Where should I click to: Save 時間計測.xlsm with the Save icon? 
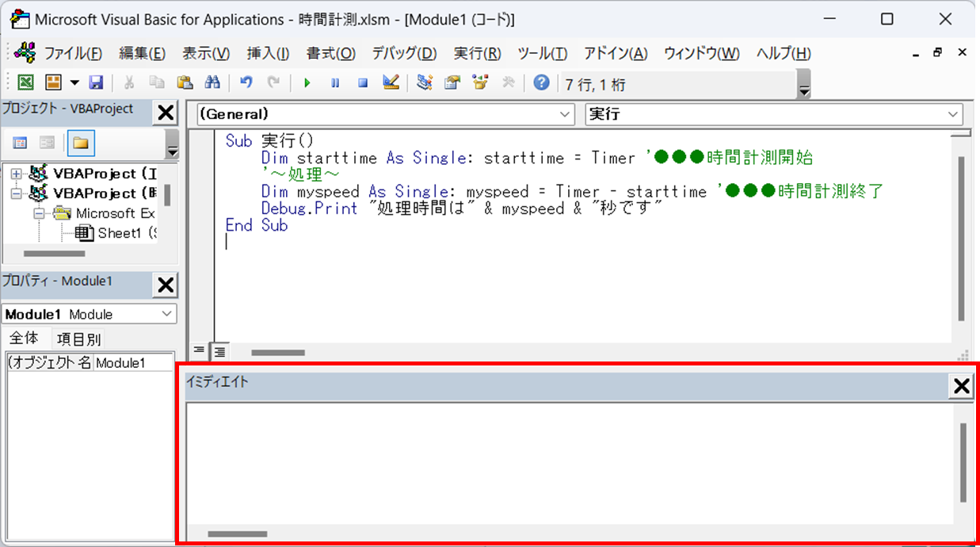[96, 82]
